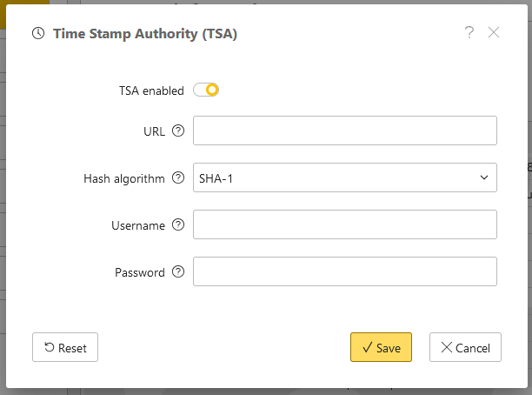
Task: Click inside the Username input box
Action: [x=344, y=224]
